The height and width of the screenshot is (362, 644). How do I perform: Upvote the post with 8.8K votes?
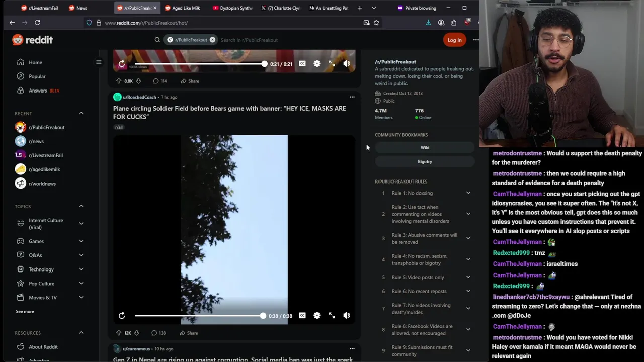click(119, 81)
